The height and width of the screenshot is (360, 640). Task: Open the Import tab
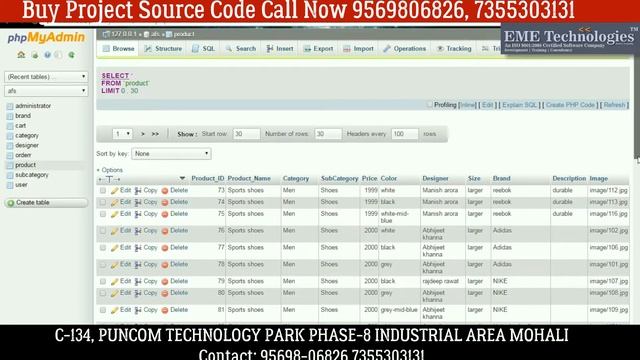[x=358, y=49]
